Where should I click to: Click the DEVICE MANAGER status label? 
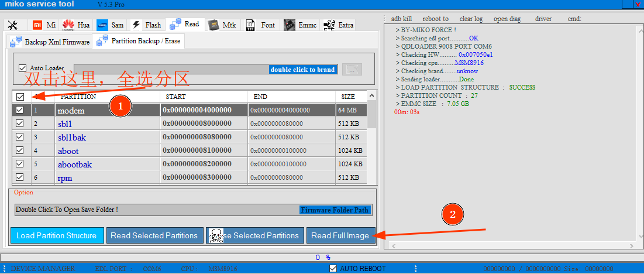43,269
